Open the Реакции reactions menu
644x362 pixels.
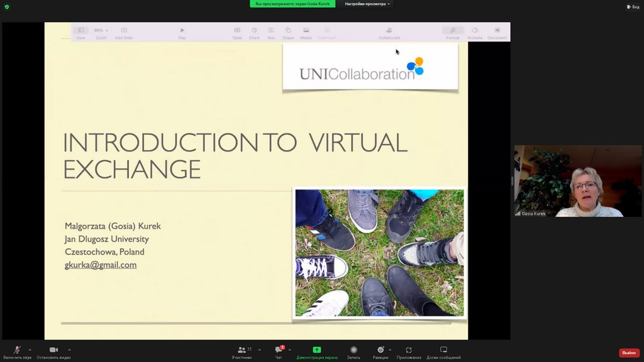pyautogui.click(x=380, y=351)
